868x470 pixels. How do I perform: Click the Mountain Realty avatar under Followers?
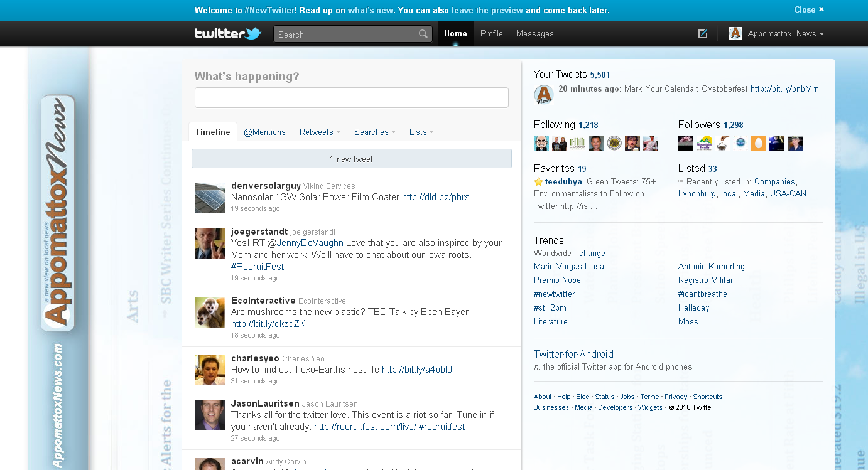[704, 143]
